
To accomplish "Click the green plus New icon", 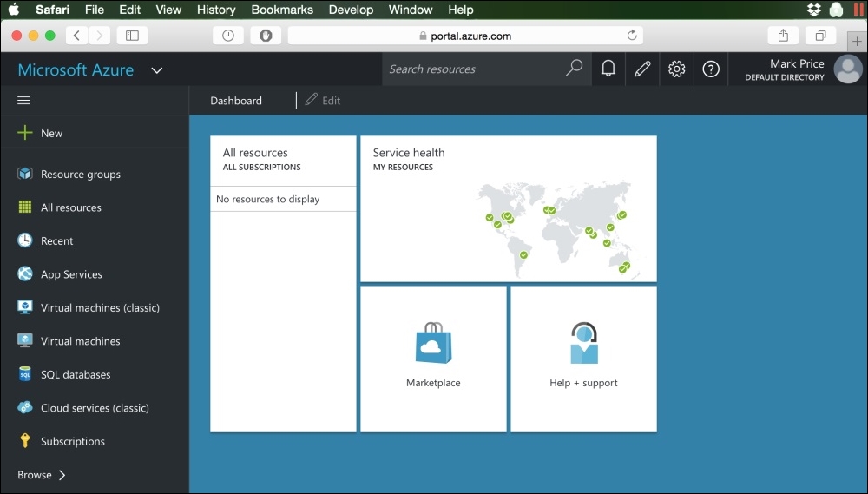I will click(25, 133).
